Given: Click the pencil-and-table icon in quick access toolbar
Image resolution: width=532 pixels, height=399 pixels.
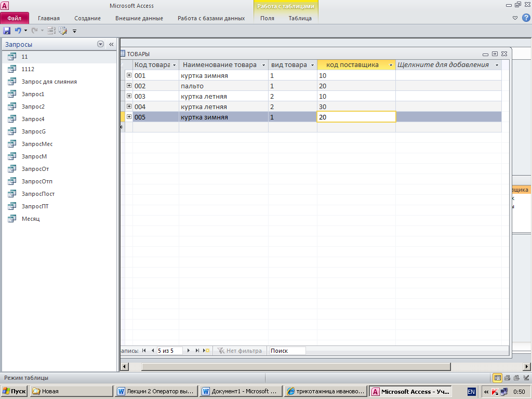Looking at the screenshot, I should pos(63,31).
